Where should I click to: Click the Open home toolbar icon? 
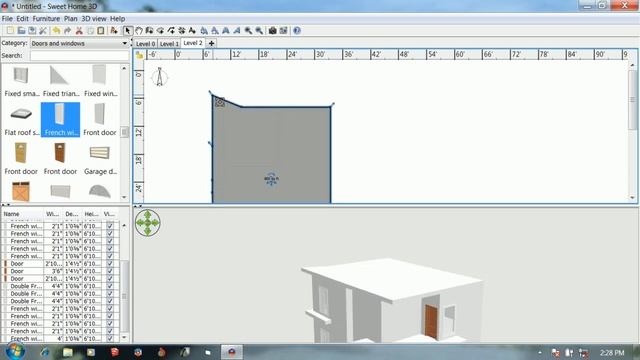21,31
